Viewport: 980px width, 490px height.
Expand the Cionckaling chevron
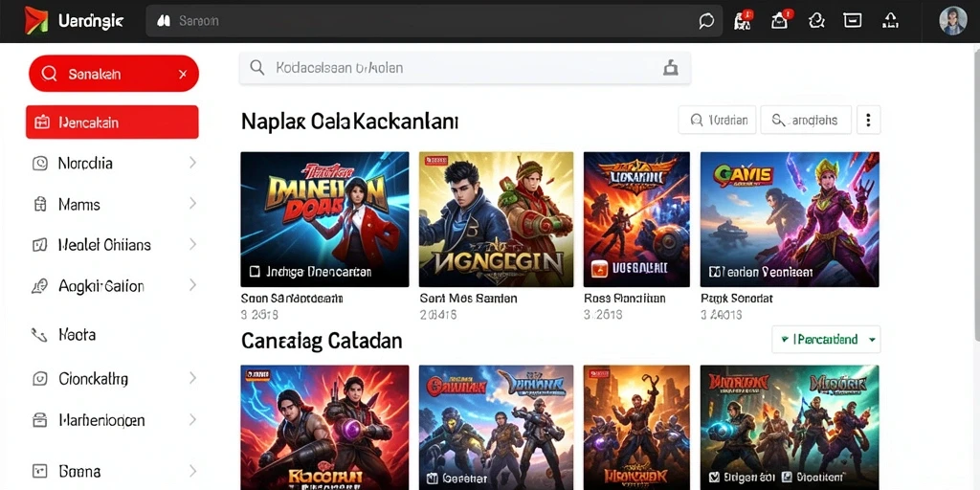tap(191, 377)
